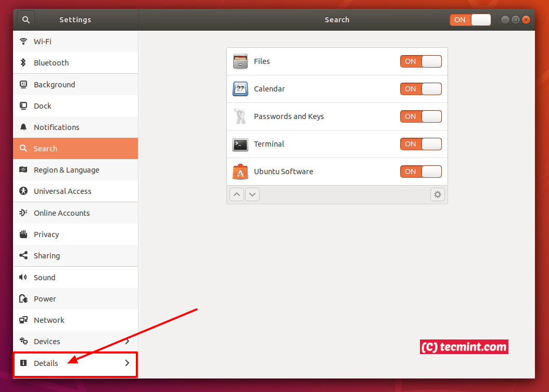This screenshot has height=392, width=549.
Task: Expand the Details section
Action: pos(75,363)
